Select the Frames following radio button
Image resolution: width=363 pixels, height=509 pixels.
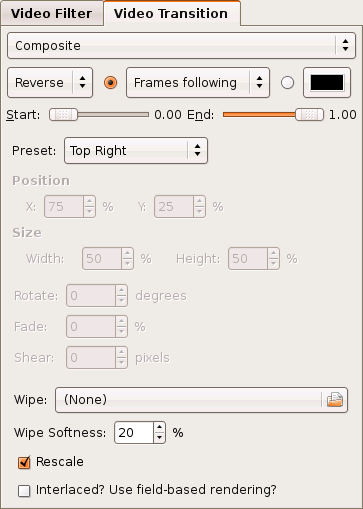click(111, 83)
